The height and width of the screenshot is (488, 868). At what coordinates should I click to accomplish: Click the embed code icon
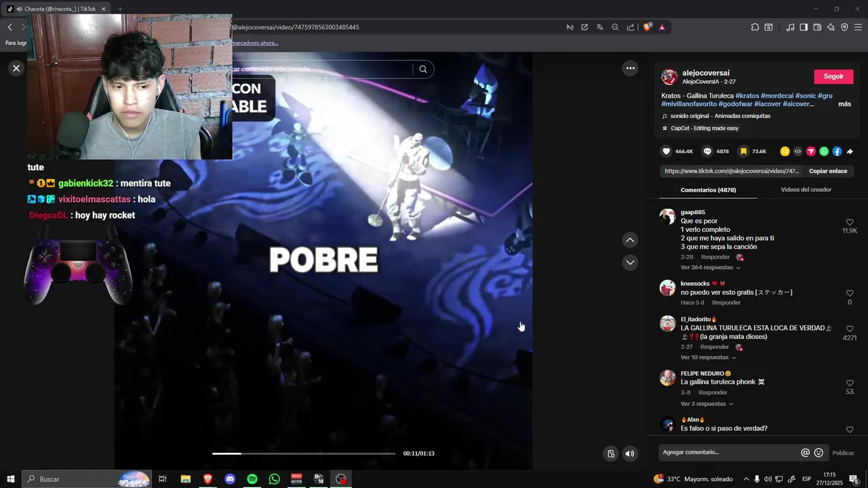click(x=797, y=151)
